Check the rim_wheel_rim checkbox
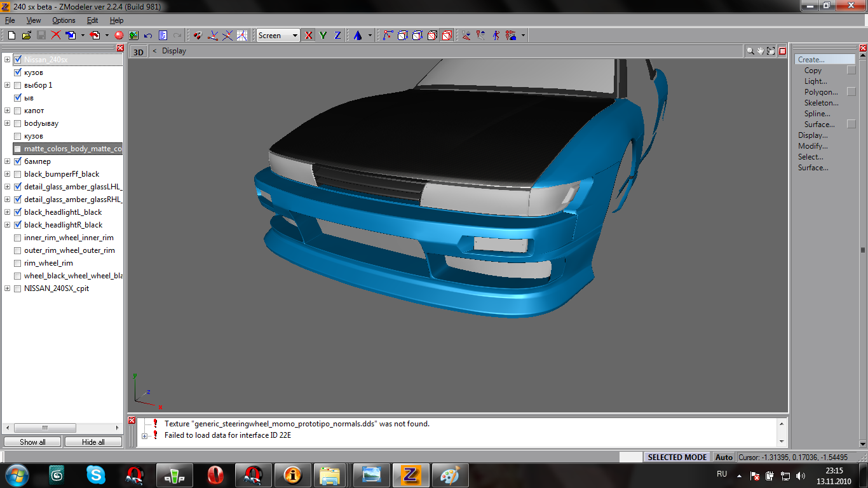Image resolution: width=868 pixels, height=488 pixels. (x=18, y=263)
